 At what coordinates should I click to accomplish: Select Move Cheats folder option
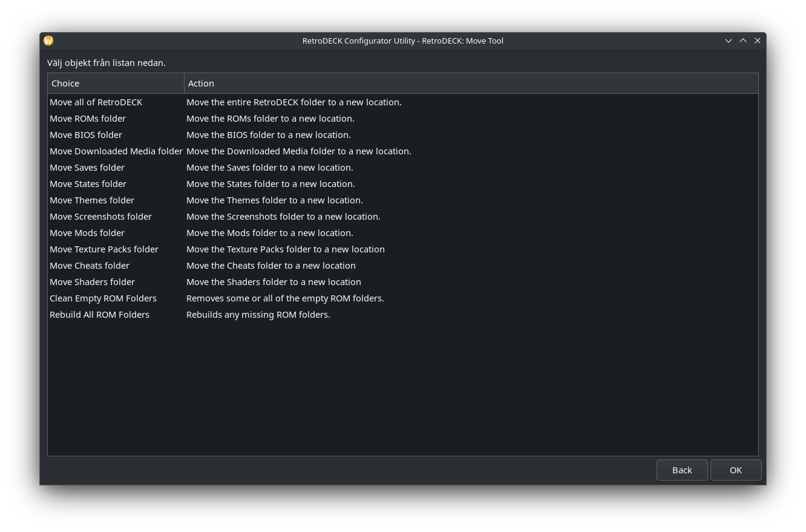point(90,266)
